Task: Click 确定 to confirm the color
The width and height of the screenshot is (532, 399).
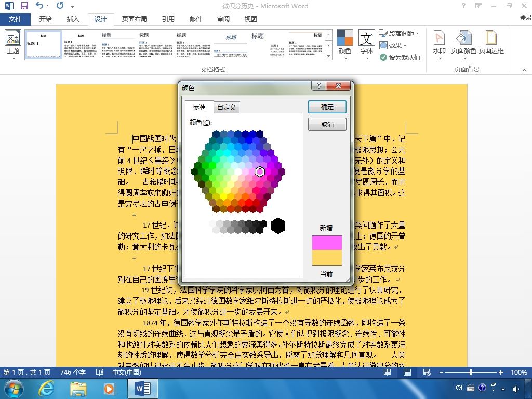Action: click(x=327, y=107)
